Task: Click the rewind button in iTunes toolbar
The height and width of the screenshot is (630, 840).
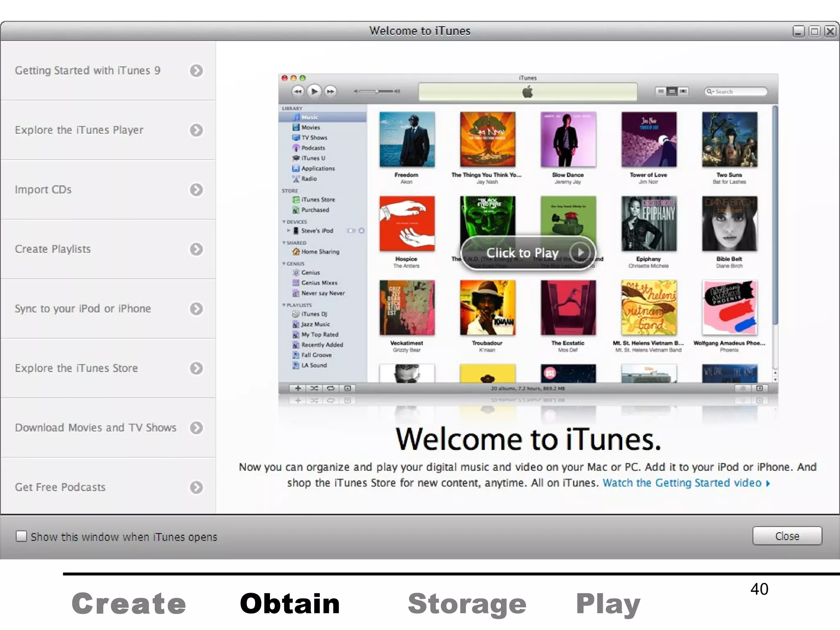Action: [x=298, y=91]
